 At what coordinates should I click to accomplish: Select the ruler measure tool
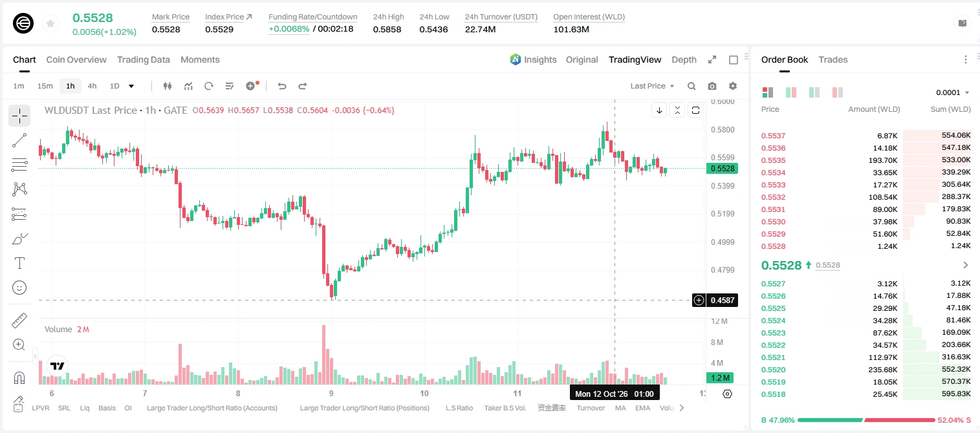pos(19,321)
